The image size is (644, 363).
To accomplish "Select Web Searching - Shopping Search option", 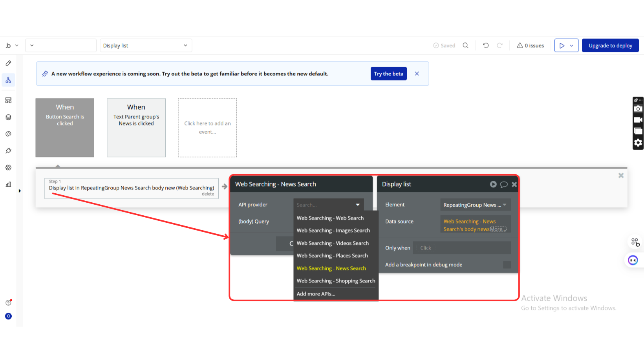I will 336,281.
